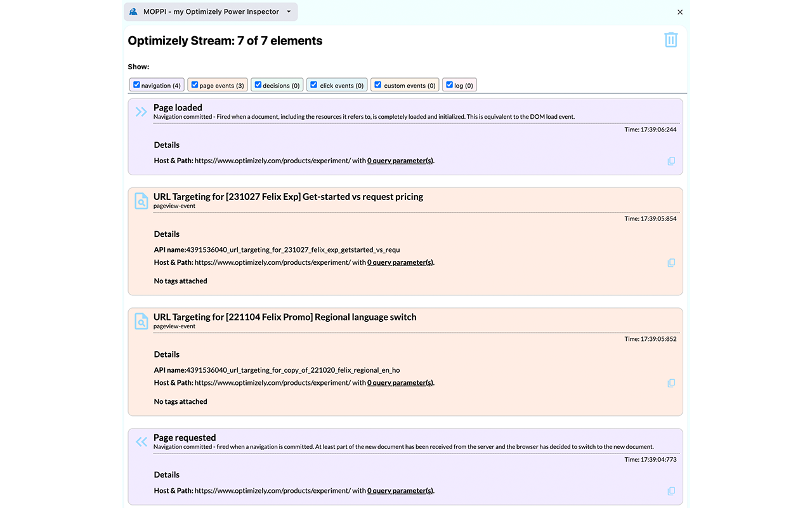The width and height of the screenshot is (812, 508).
Task: Click the Page requested event title
Action: 185,438
